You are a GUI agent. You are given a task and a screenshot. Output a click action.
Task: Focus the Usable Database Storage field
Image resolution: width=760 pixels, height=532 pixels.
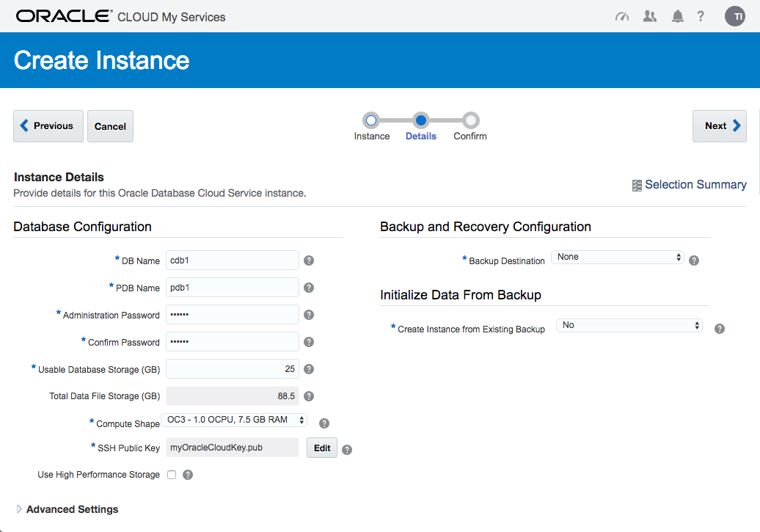tap(232, 369)
